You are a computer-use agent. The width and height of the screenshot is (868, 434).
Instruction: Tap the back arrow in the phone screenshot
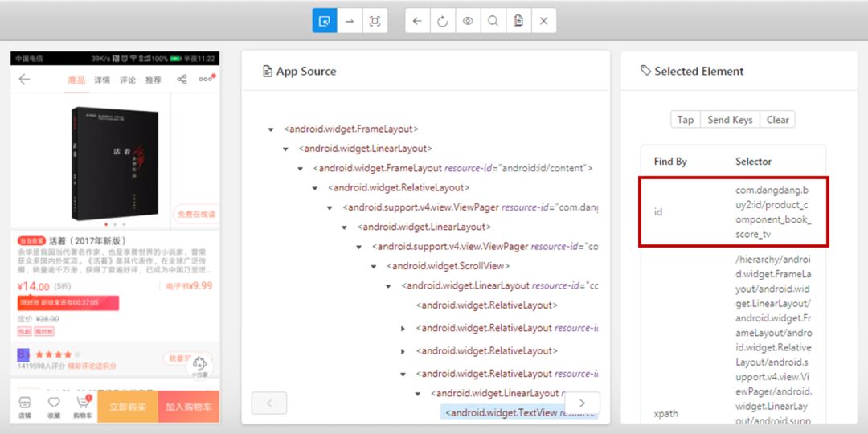click(24, 80)
